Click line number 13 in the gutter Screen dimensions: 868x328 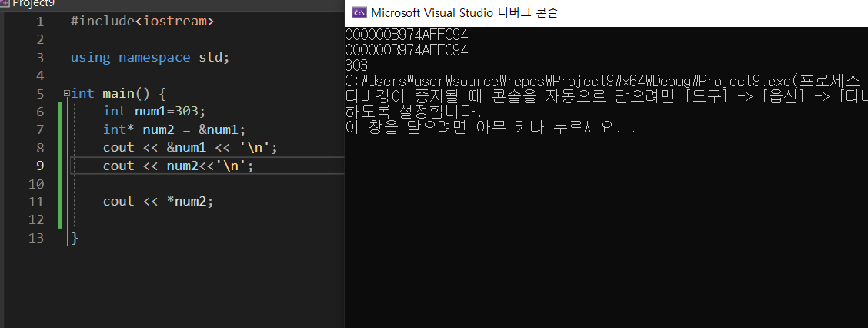point(35,238)
